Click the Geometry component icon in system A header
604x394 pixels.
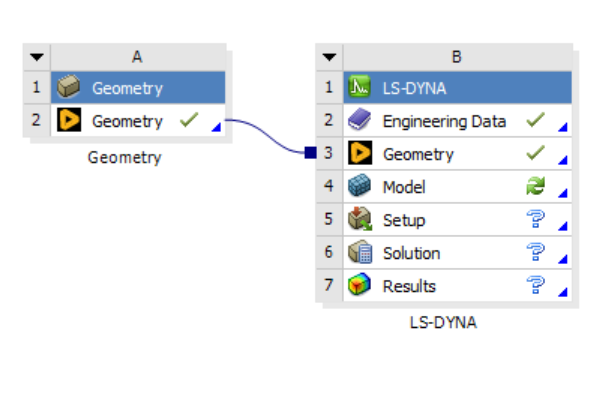point(69,87)
